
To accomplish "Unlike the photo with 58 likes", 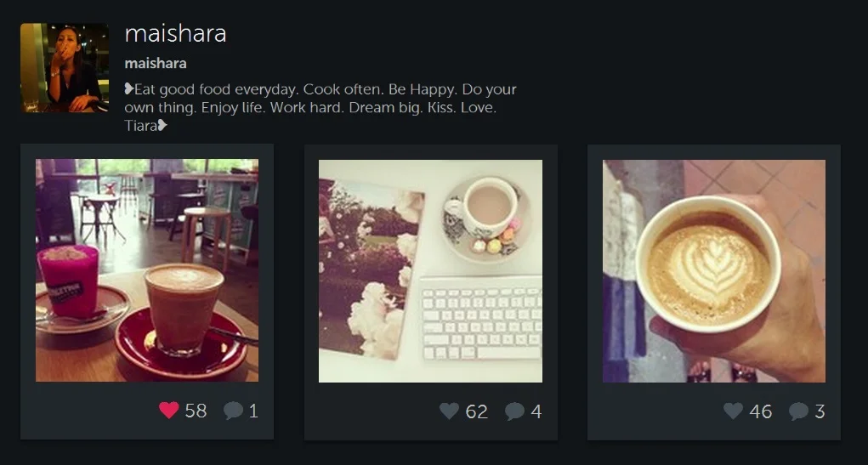I will [169, 411].
